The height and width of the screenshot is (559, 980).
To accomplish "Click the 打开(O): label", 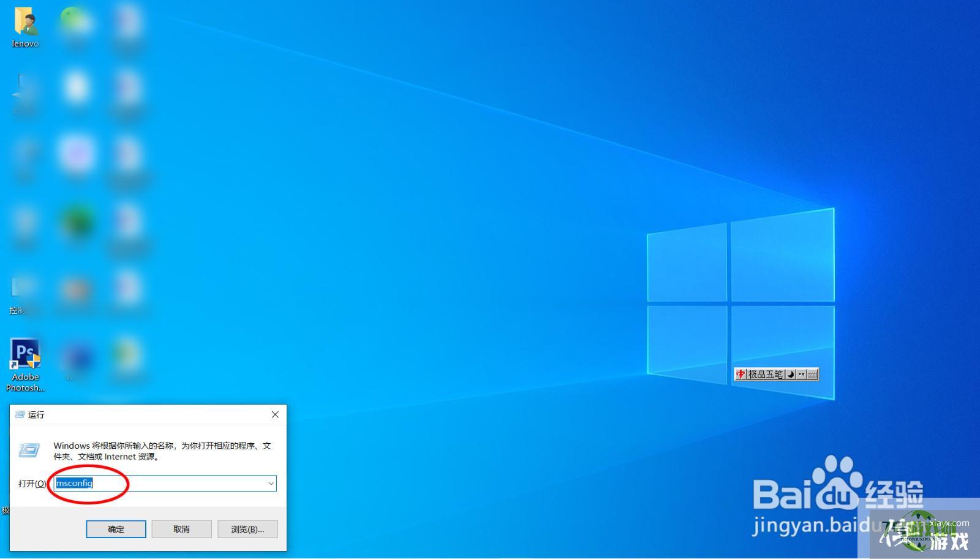I will point(32,484).
